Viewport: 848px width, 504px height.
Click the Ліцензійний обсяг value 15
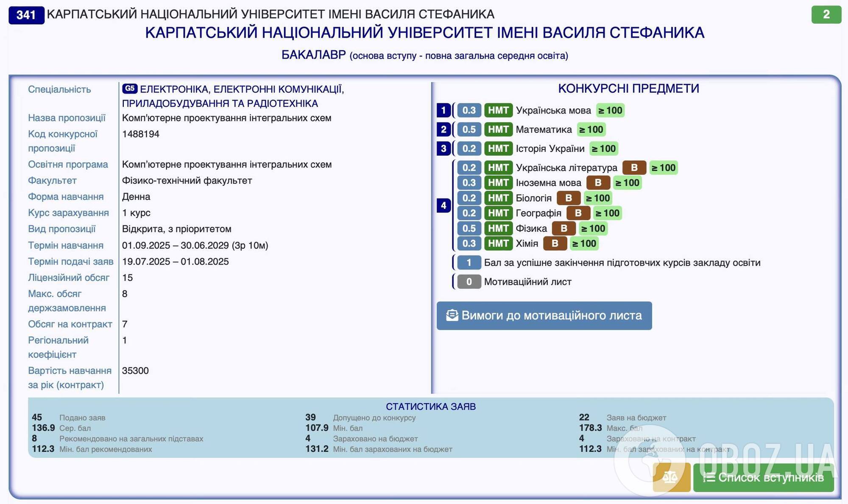[128, 278]
